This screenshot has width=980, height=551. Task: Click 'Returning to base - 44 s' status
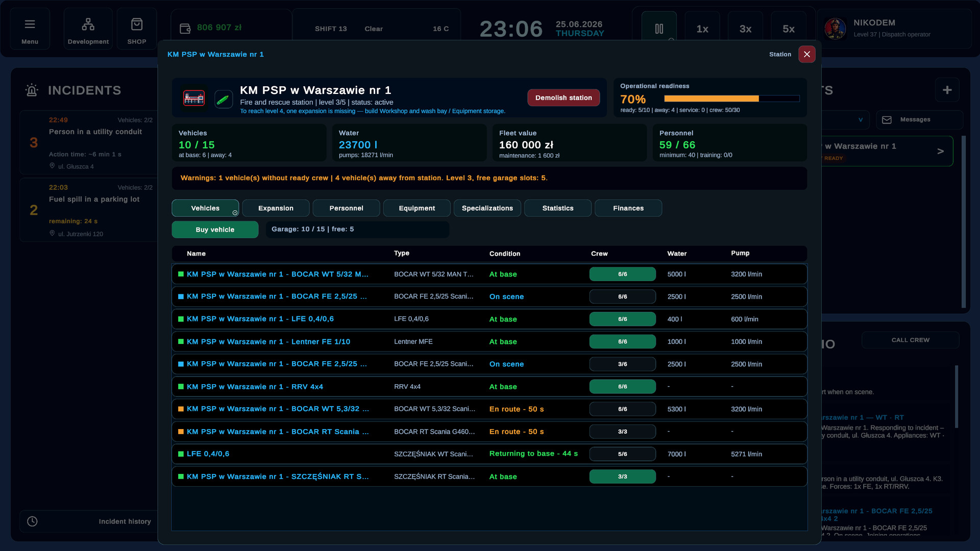pos(533,454)
